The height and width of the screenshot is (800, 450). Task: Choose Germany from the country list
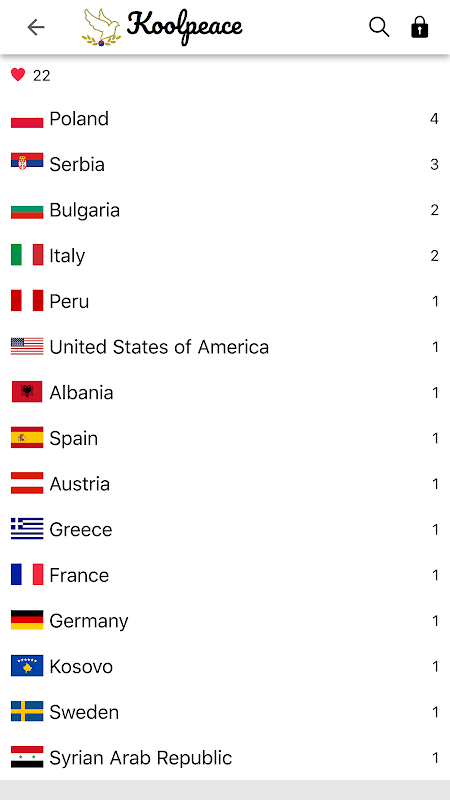click(x=225, y=621)
